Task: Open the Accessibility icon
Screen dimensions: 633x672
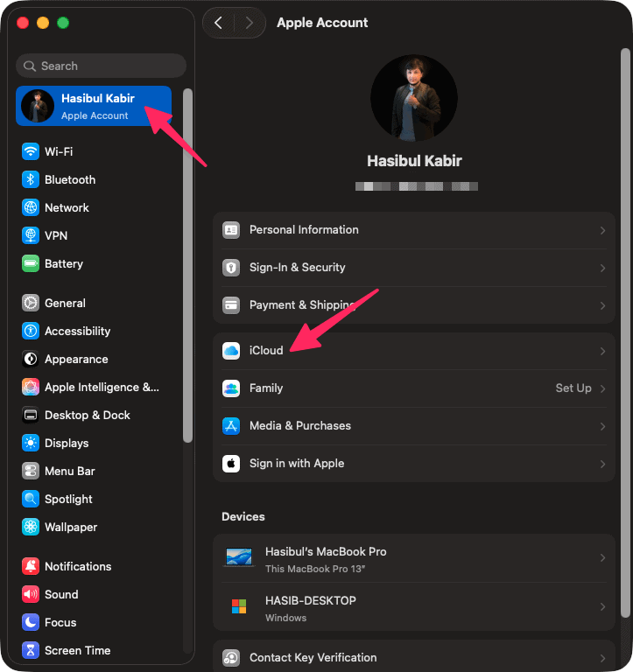Action: (x=31, y=331)
